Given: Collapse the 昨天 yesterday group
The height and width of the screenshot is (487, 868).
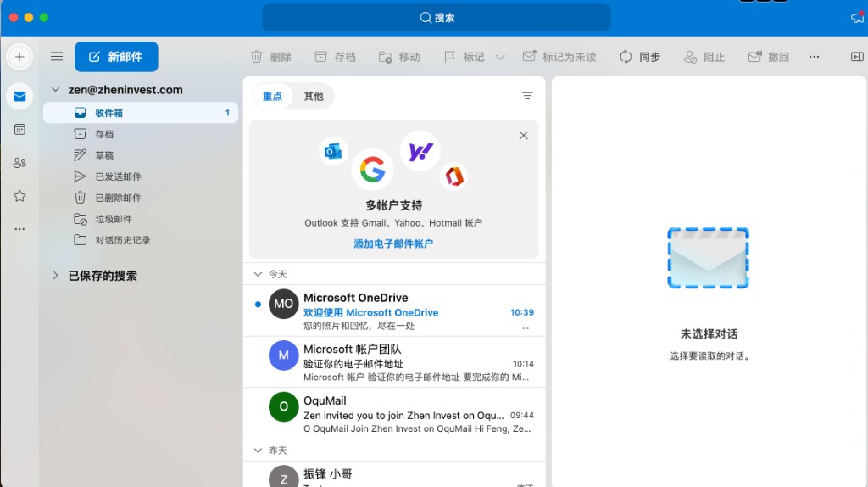Looking at the screenshot, I should 258,450.
